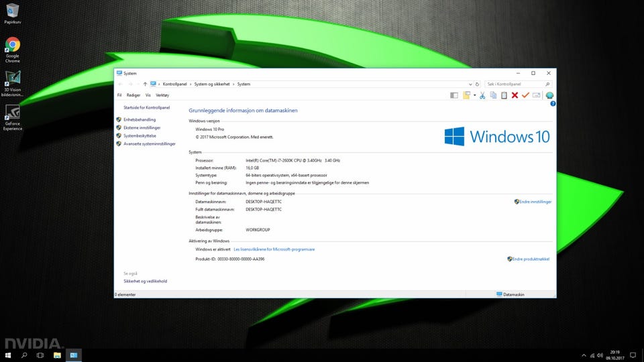Open Les lisensvilkårene for Microsoft-programvare link
644x362 pixels.
coord(274,249)
